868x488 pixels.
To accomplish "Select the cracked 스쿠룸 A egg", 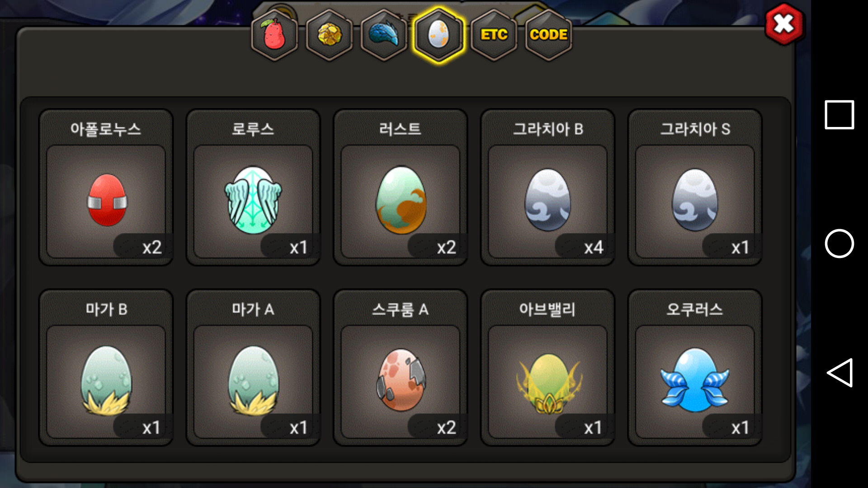I will (401, 368).
